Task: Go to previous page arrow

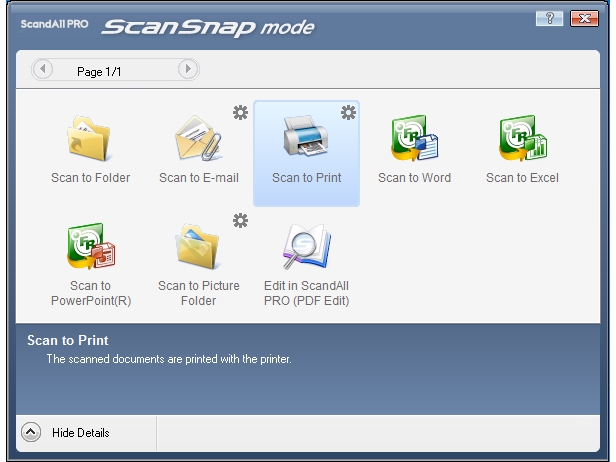Action: point(43,69)
